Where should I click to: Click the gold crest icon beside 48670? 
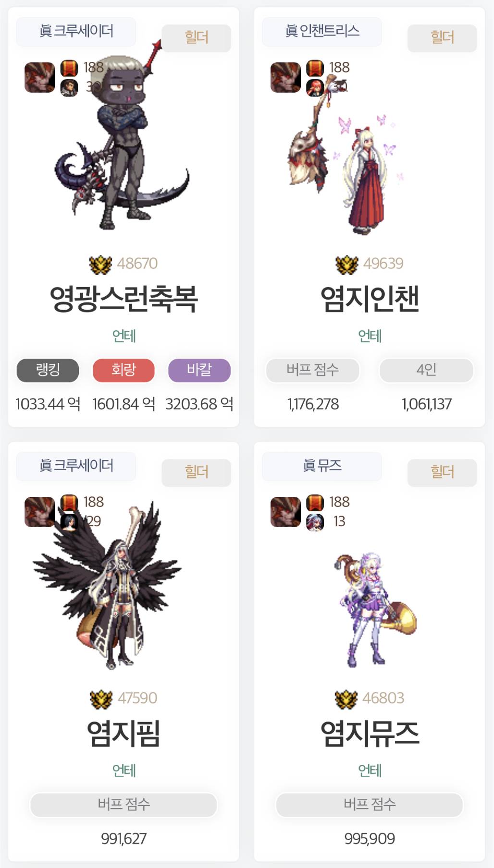pos(100,265)
